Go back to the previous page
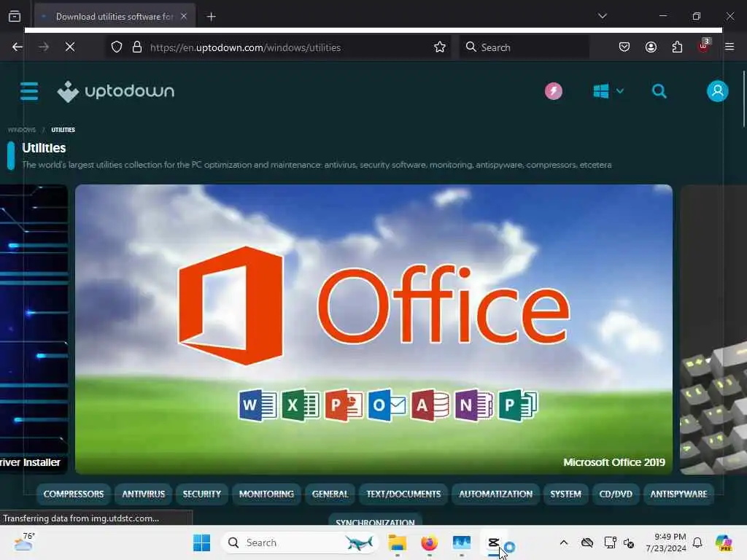Viewport: 747px width, 560px height. [18, 47]
